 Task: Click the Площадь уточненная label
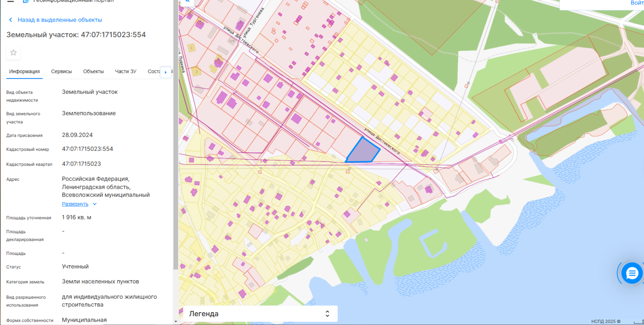(x=29, y=218)
